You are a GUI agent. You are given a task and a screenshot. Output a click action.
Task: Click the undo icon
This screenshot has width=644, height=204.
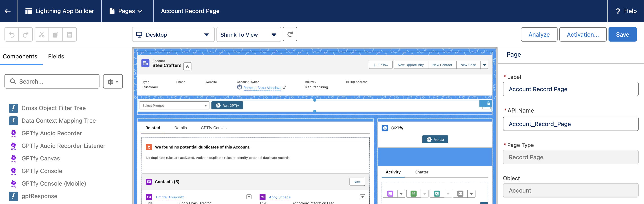click(12, 35)
